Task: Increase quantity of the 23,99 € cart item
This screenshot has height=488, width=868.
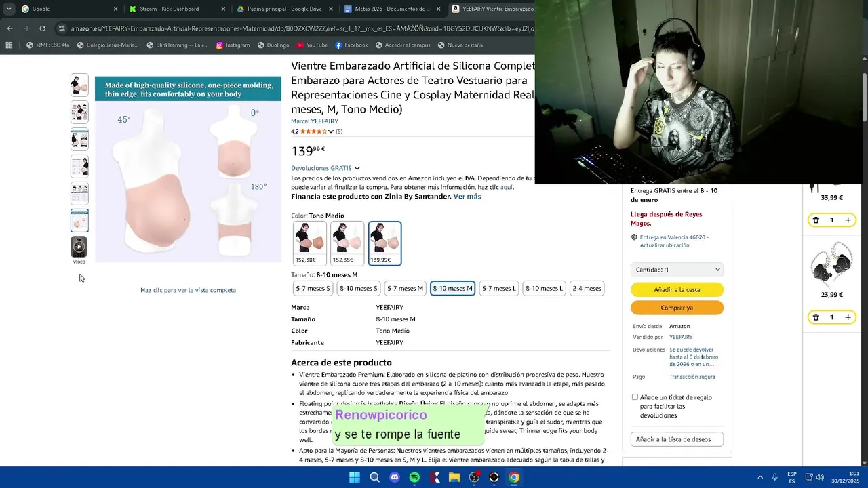Action: click(x=848, y=317)
